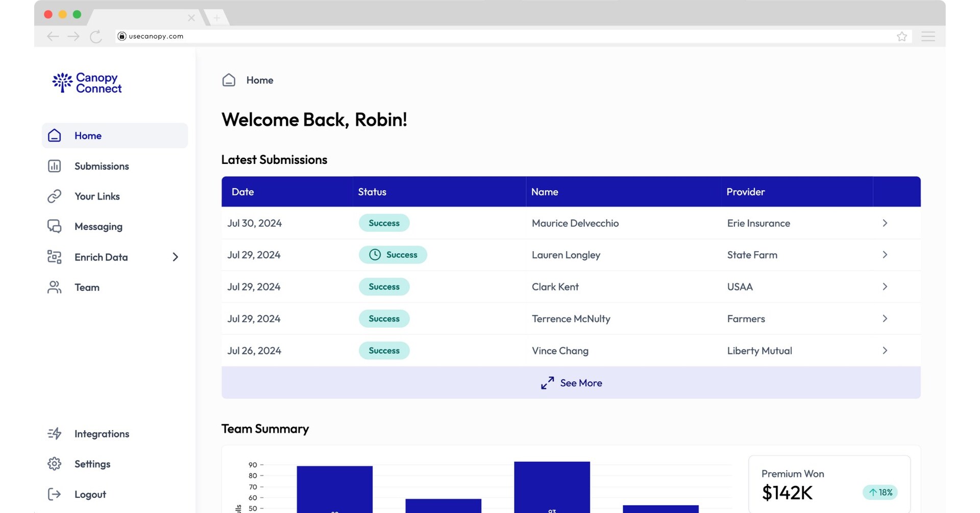Expand Vince Chang's row arrow
Image resolution: width=980 pixels, height=513 pixels.
click(x=885, y=351)
